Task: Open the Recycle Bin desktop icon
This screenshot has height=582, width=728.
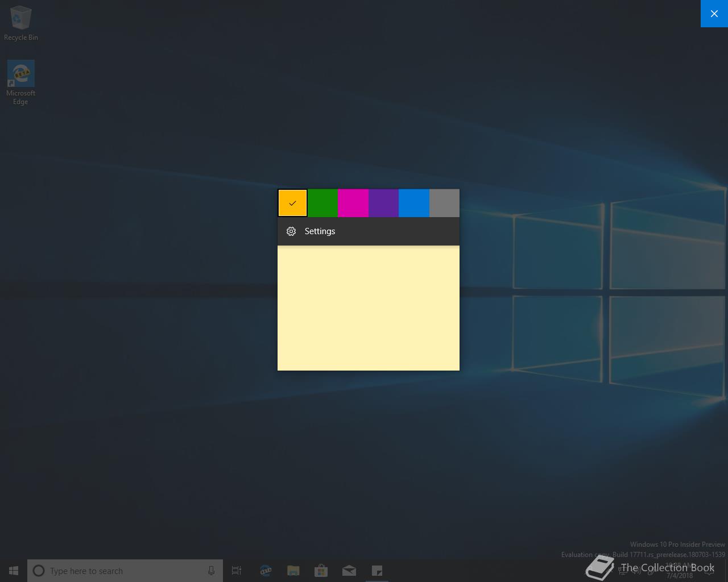Action: click(21, 23)
